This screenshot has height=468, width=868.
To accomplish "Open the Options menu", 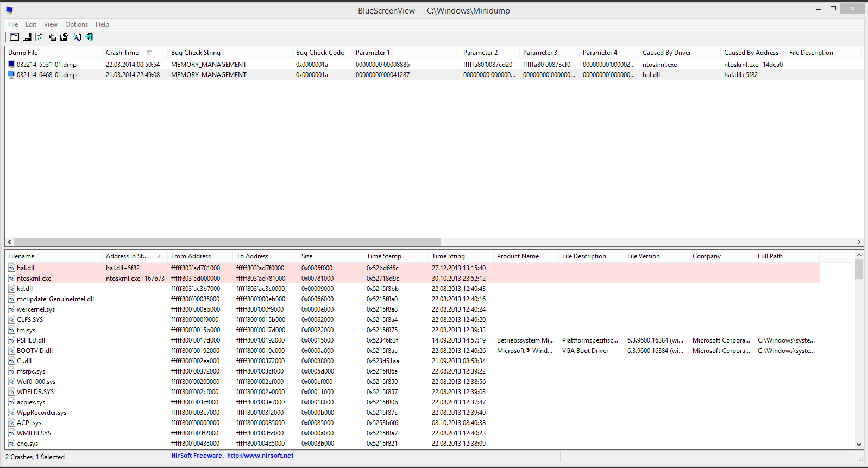I will 77,24.
